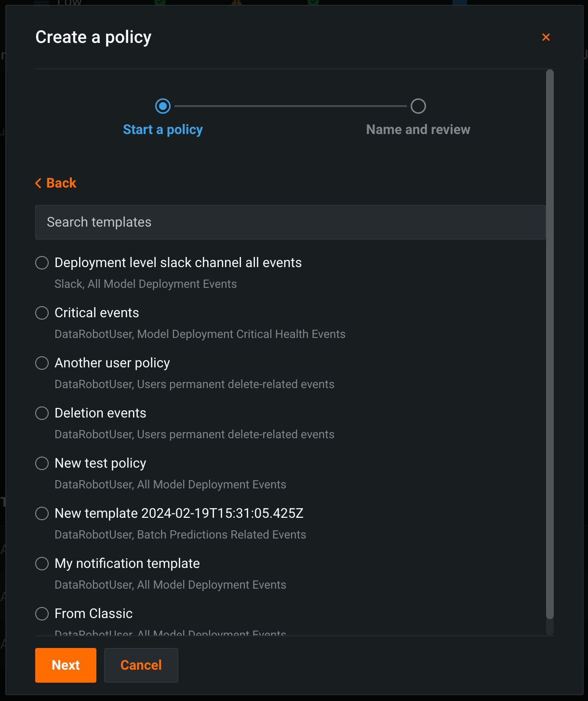Image resolution: width=588 pixels, height=701 pixels.
Task: Select Deployment level slack channel all events
Action: [x=42, y=263]
